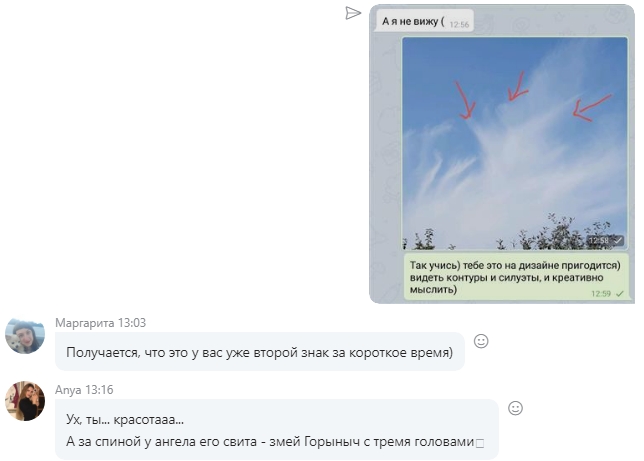The image size is (644, 461).
Task: Click the left red arrow in the photo
Action: coord(465,100)
